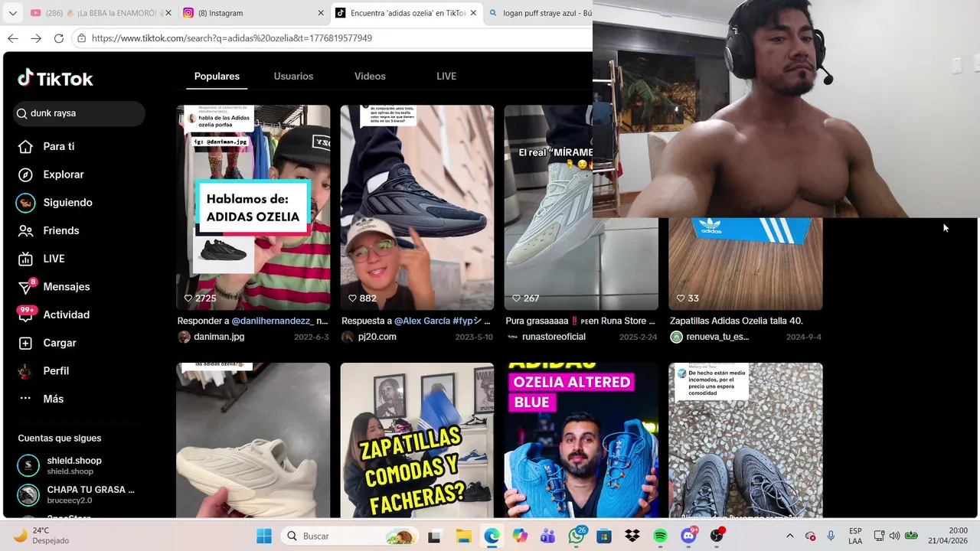Open Hablamos de Adidas Ozelia video
Image resolution: width=980 pixels, height=551 pixels.
tap(253, 207)
